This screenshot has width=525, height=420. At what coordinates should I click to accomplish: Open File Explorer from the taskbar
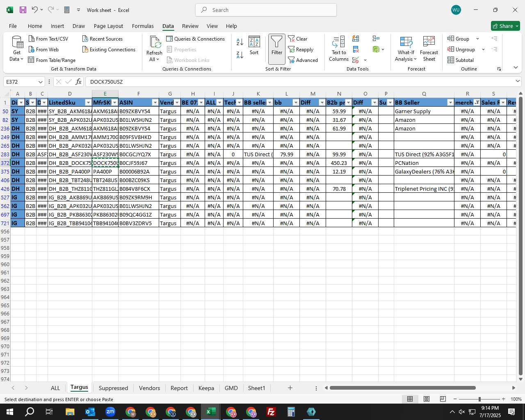tap(70, 412)
